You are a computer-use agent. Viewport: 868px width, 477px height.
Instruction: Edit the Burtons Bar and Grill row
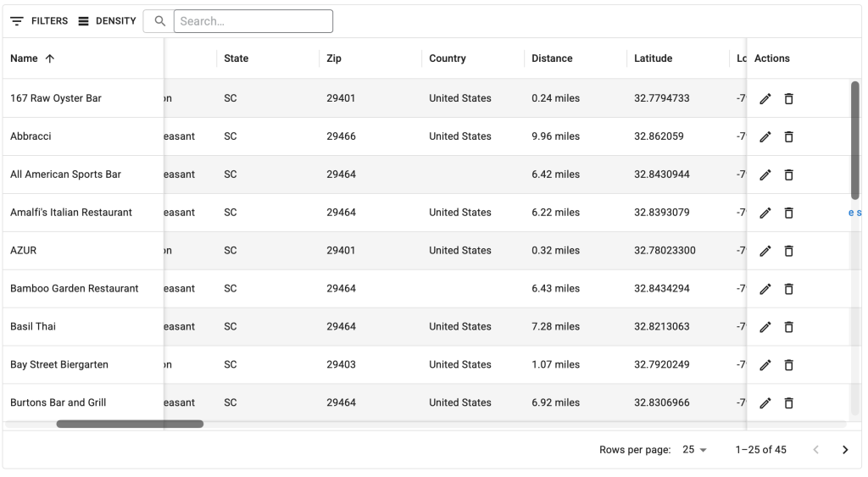coord(765,402)
